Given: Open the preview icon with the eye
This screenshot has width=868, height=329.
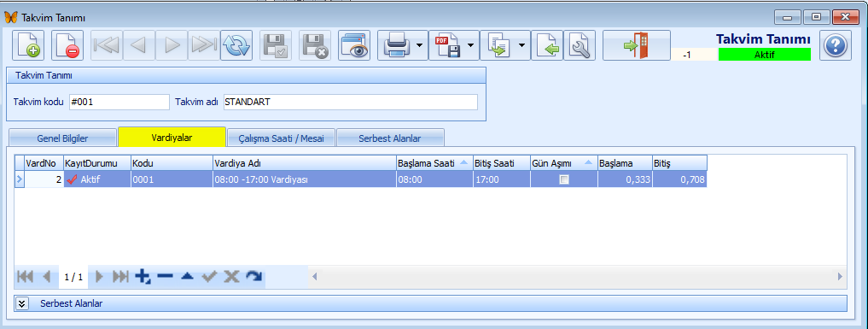Looking at the screenshot, I should pos(354,45).
